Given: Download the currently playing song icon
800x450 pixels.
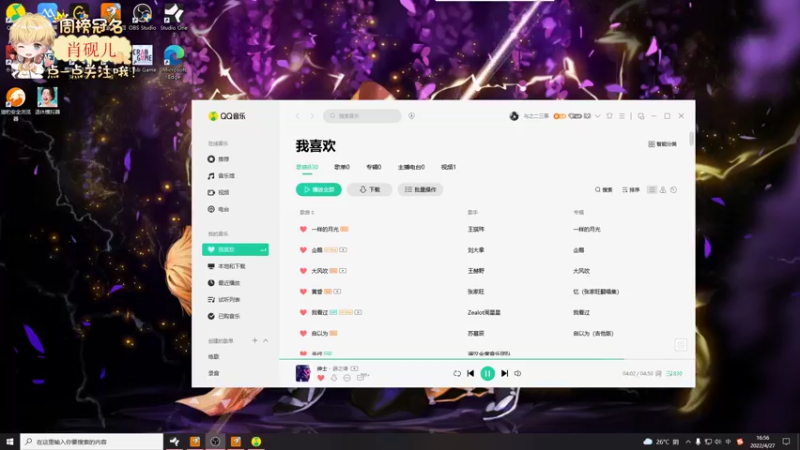Looking at the screenshot, I should 334,378.
